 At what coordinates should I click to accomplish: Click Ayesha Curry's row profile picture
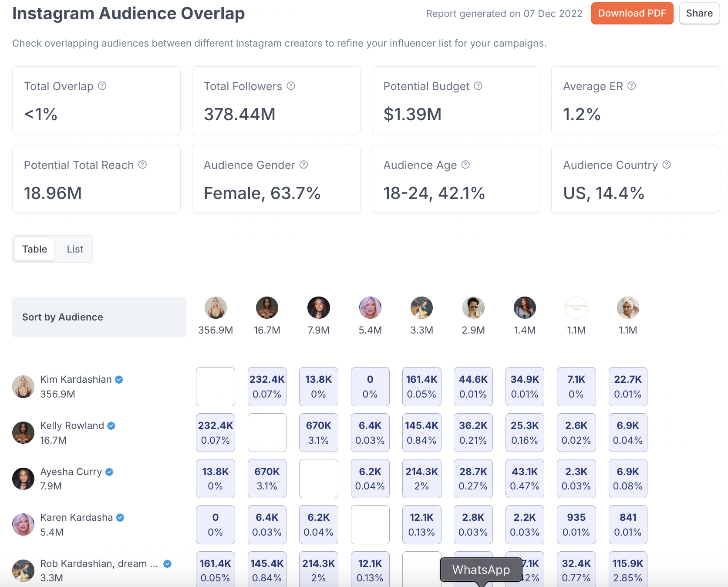tap(24, 479)
